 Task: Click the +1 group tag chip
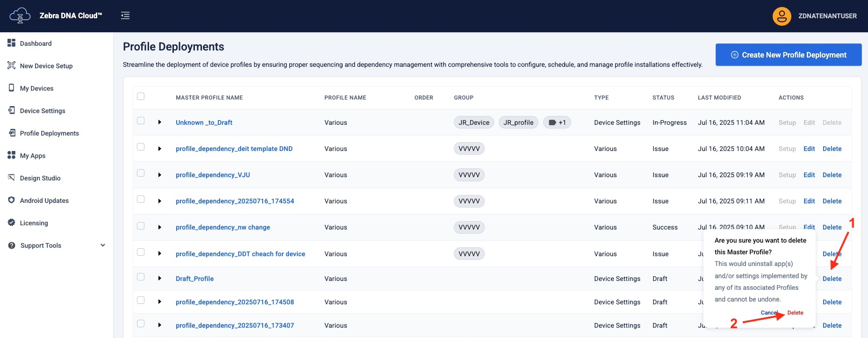coord(557,122)
